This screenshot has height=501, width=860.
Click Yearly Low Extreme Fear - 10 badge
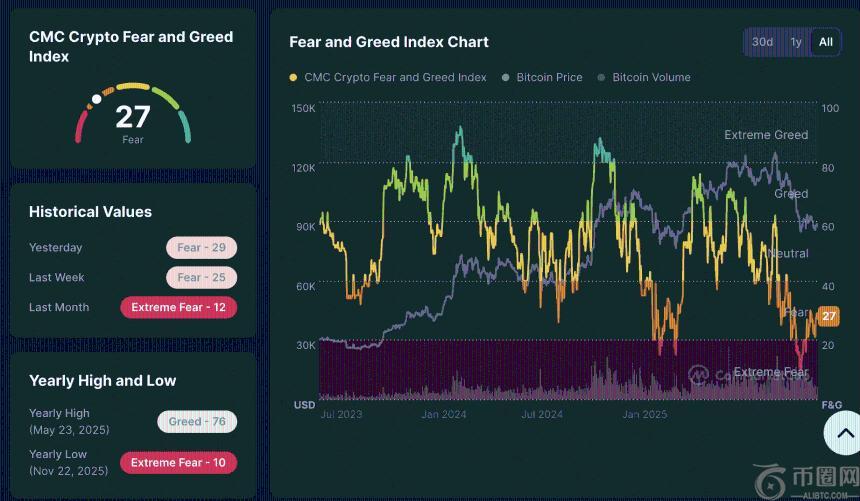[x=178, y=463]
